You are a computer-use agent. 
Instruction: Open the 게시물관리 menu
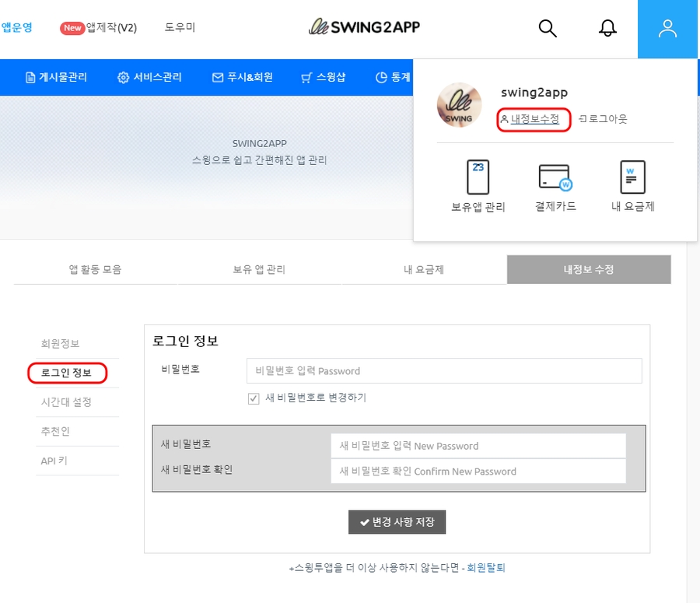56,77
